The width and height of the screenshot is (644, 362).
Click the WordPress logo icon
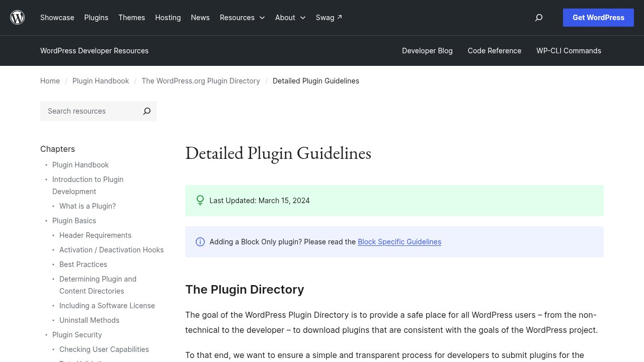[x=18, y=18]
